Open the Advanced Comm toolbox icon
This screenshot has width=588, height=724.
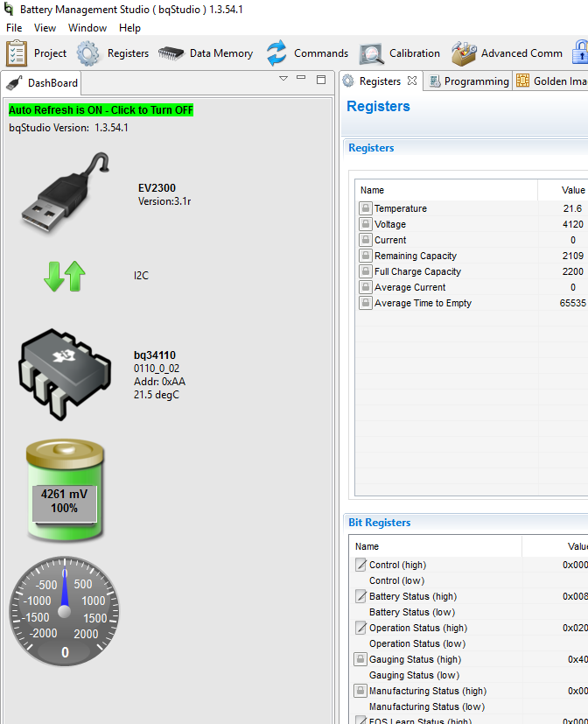(464, 53)
